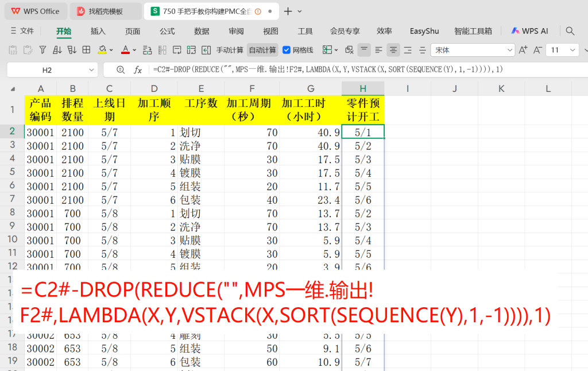Switch to the 数据 ribbon tab
The width and height of the screenshot is (588, 371).
click(202, 31)
